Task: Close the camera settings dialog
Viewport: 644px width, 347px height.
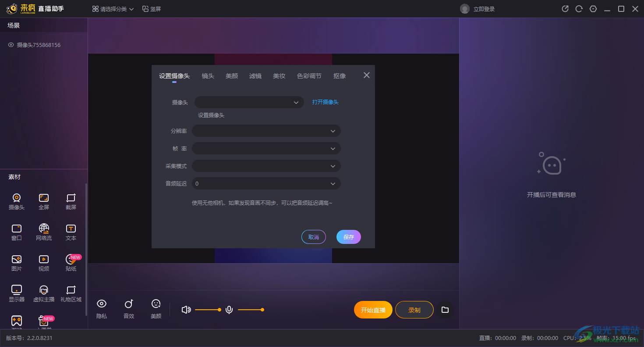Action: pyautogui.click(x=367, y=75)
